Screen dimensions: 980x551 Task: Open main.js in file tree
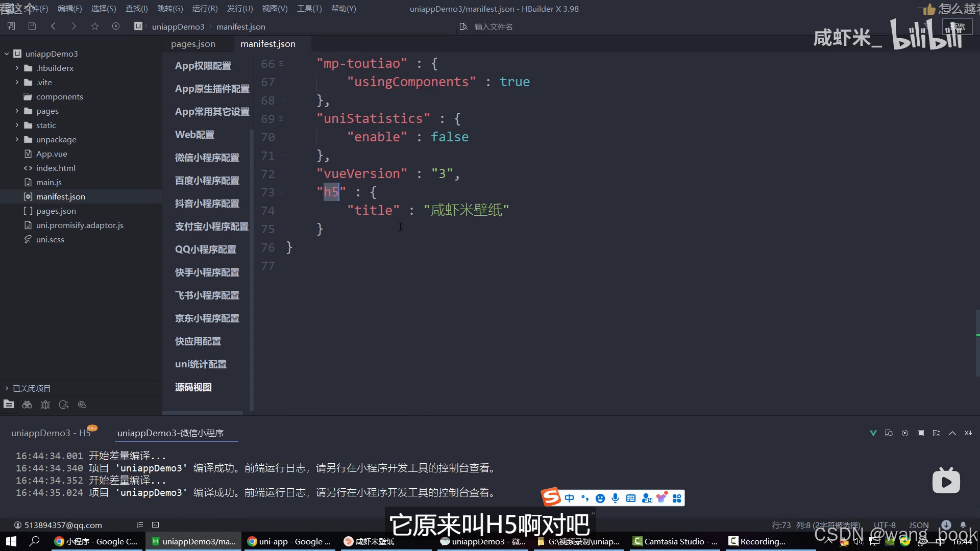49,182
